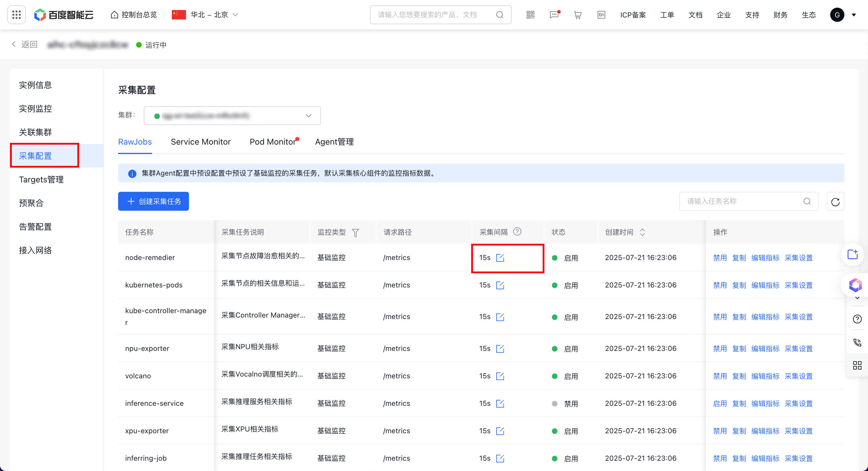Open 工单 in the top navigation
The width and height of the screenshot is (868, 471).
pyautogui.click(x=667, y=15)
